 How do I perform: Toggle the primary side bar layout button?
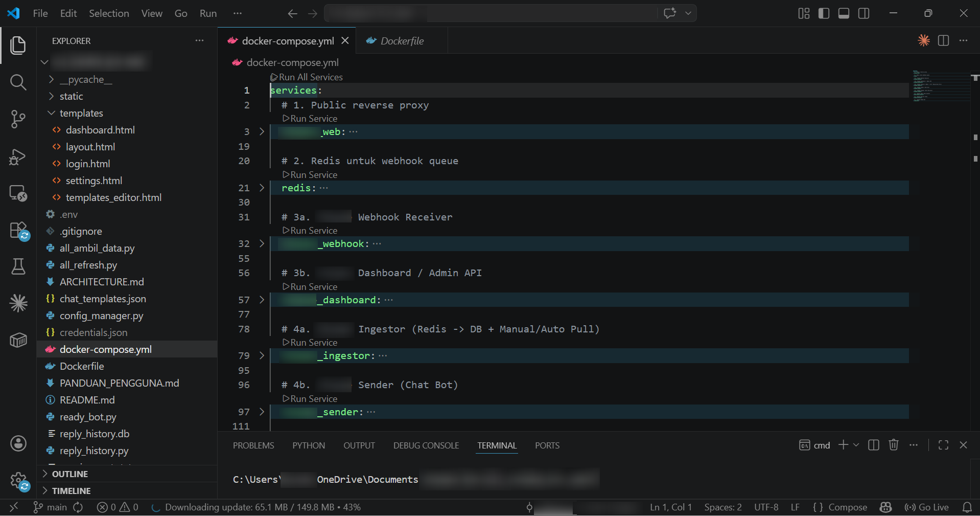tap(824, 13)
